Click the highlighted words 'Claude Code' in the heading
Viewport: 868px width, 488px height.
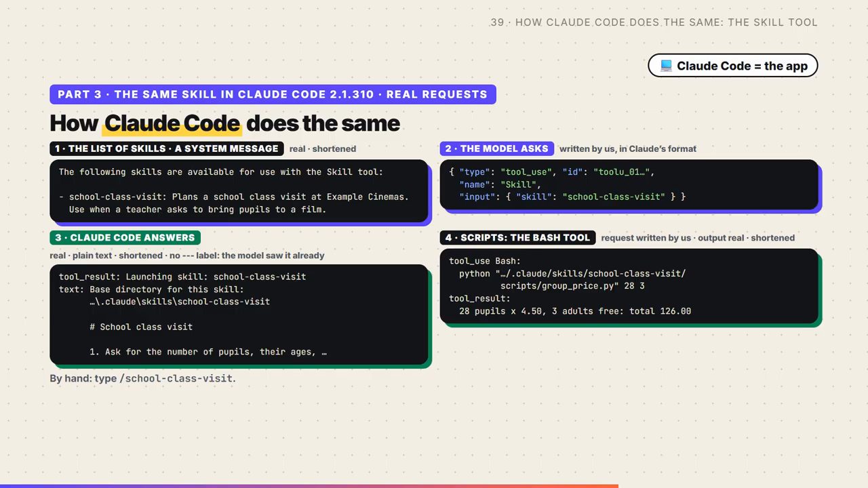(x=172, y=123)
